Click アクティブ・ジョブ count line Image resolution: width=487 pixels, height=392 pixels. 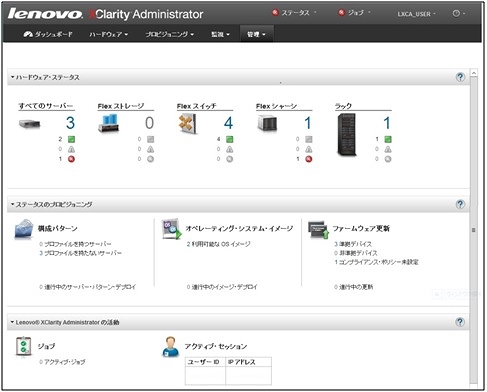(x=62, y=362)
